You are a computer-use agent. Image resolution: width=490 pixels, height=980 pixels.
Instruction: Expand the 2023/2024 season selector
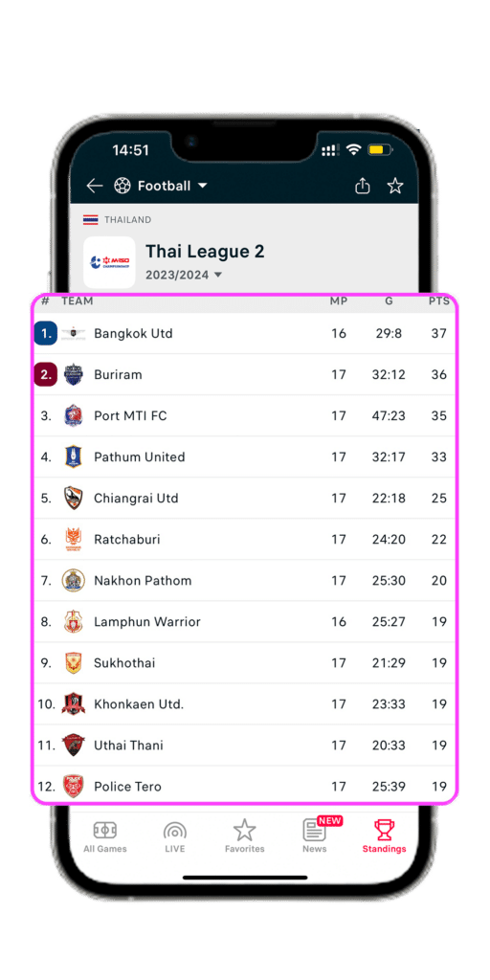pos(184,275)
